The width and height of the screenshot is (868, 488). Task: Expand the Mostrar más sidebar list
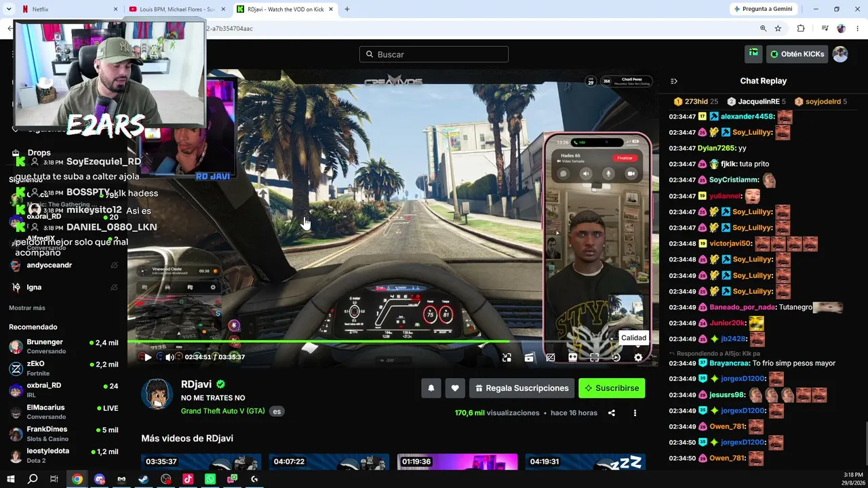(27, 308)
